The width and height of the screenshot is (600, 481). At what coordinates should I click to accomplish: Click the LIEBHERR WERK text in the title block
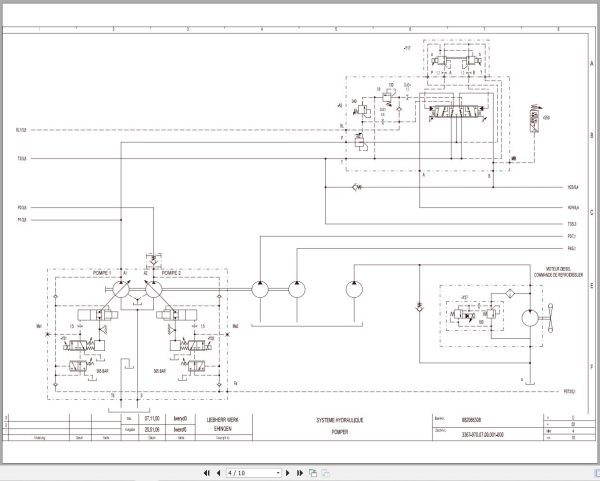(223, 420)
